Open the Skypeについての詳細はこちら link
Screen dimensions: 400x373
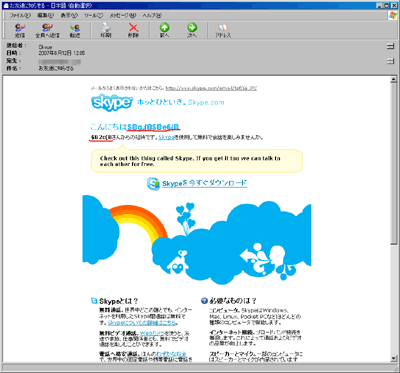click(142, 323)
